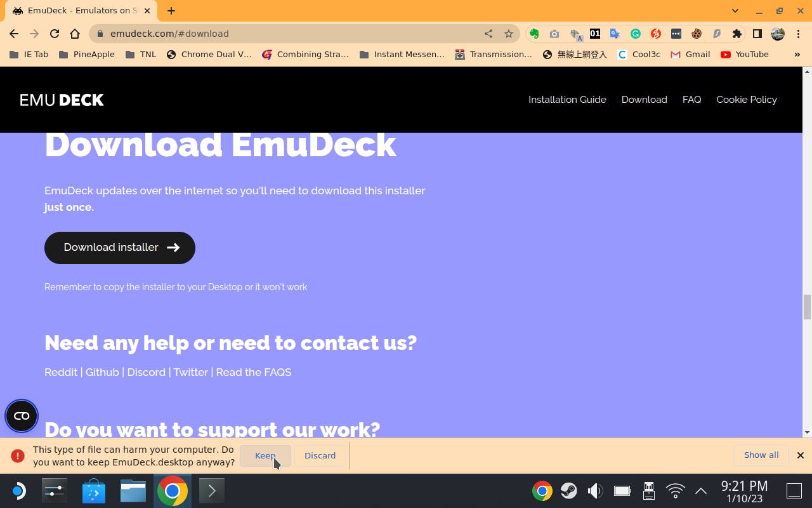Open the Google Translate extension
812x508 pixels.
tap(615, 34)
